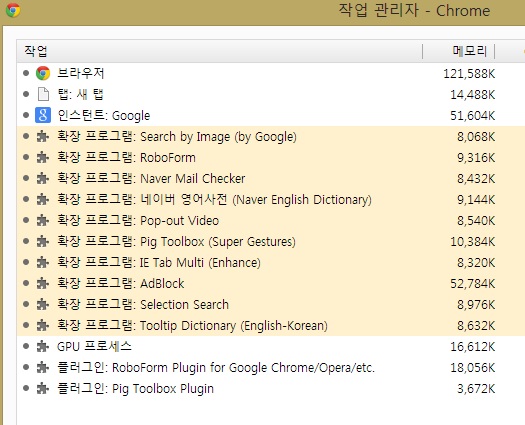
Task: Select the Selection Search extension row
Action: click(271, 304)
